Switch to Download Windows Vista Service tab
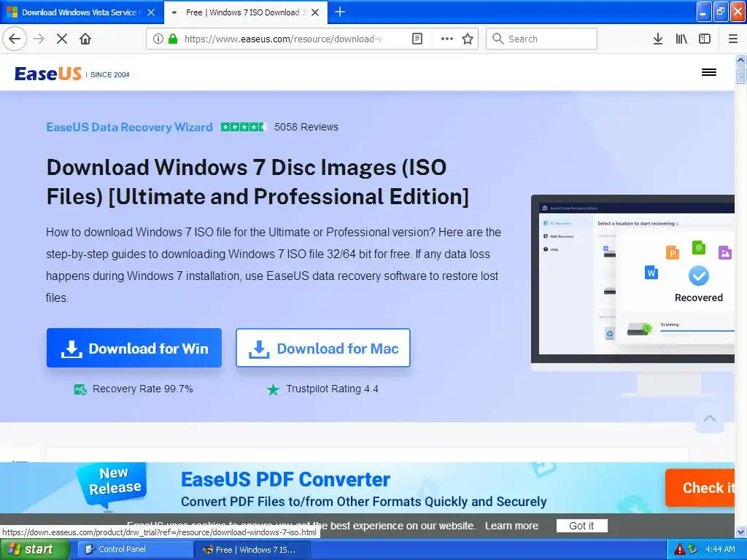This screenshot has width=747, height=560. (82, 12)
